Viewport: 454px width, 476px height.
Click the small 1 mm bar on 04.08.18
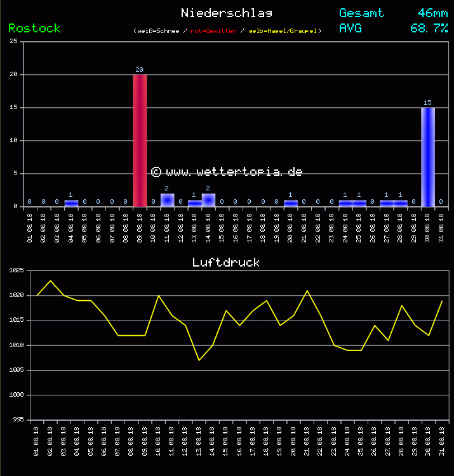(x=71, y=203)
